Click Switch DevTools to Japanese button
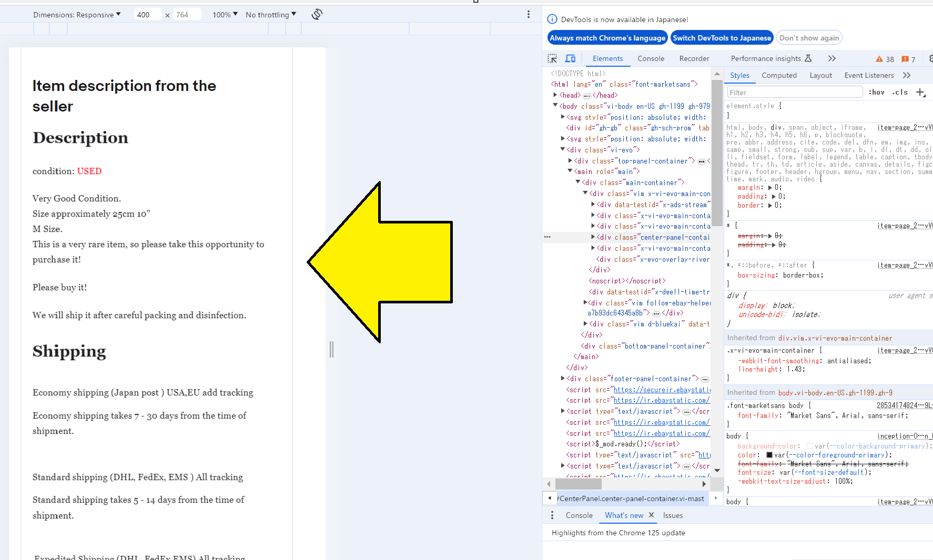Image resolution: width=933 pixels, height=560 pixels. pyautogui.click(x=722, y=38)
